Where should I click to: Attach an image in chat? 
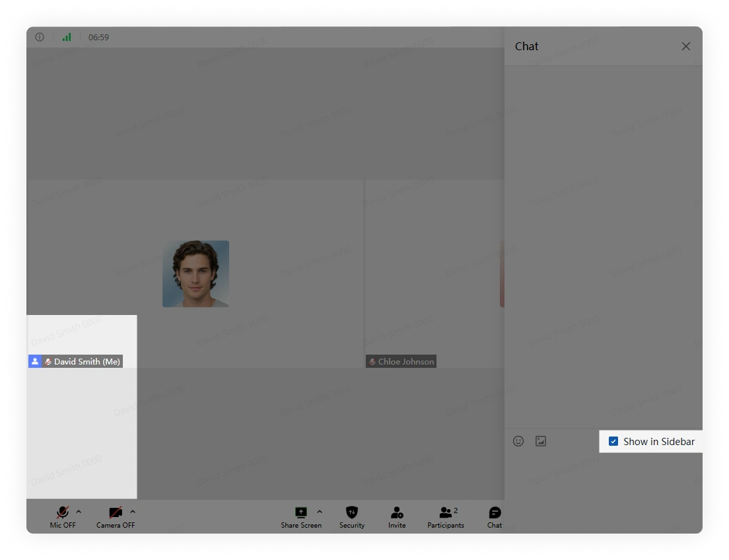click(x=541, y=441)
